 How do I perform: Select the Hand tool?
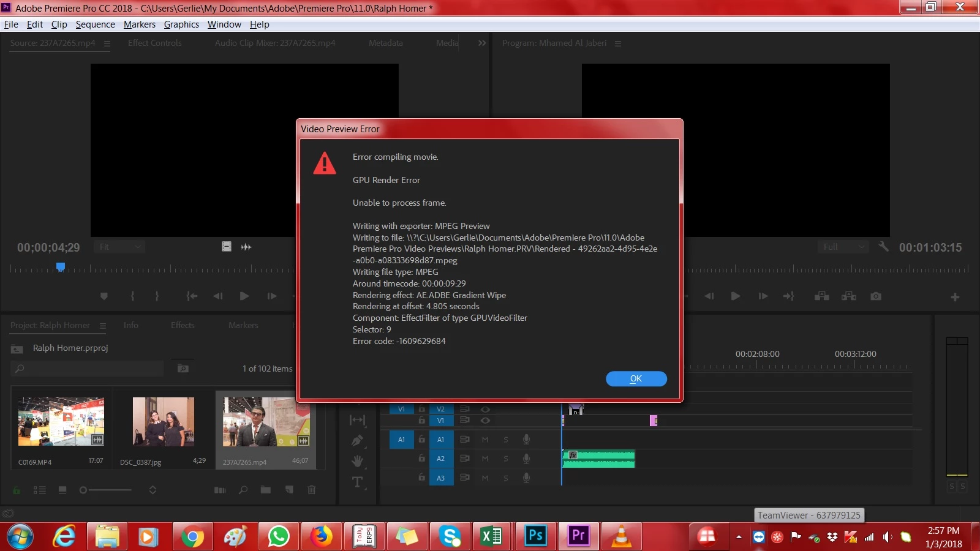click(357, 461)
